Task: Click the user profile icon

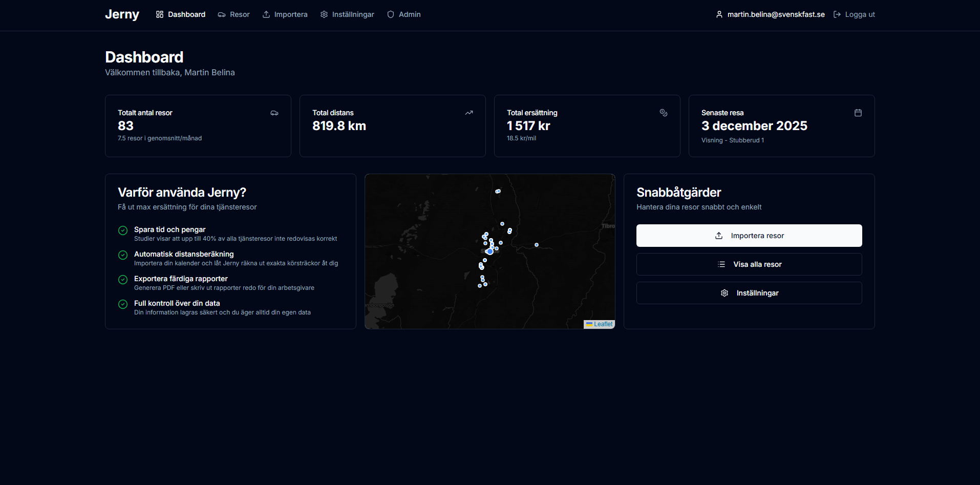Action: [719, 14]
